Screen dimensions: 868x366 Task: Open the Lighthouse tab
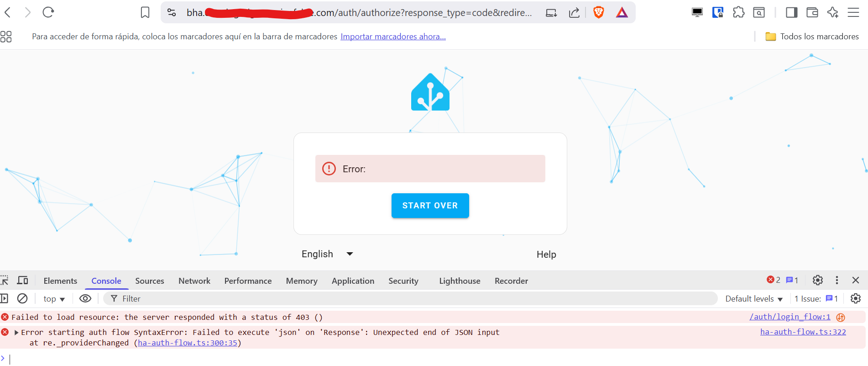(460, 281)
